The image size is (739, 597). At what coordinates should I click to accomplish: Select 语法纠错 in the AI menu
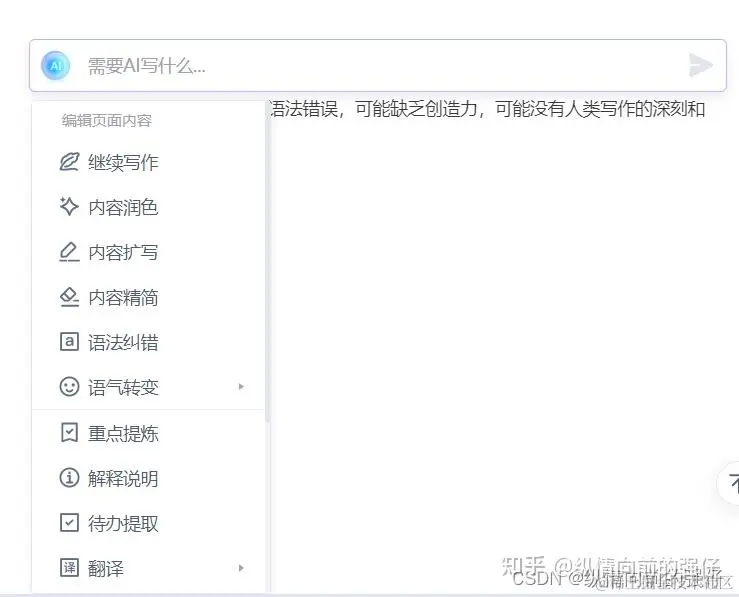148,342
